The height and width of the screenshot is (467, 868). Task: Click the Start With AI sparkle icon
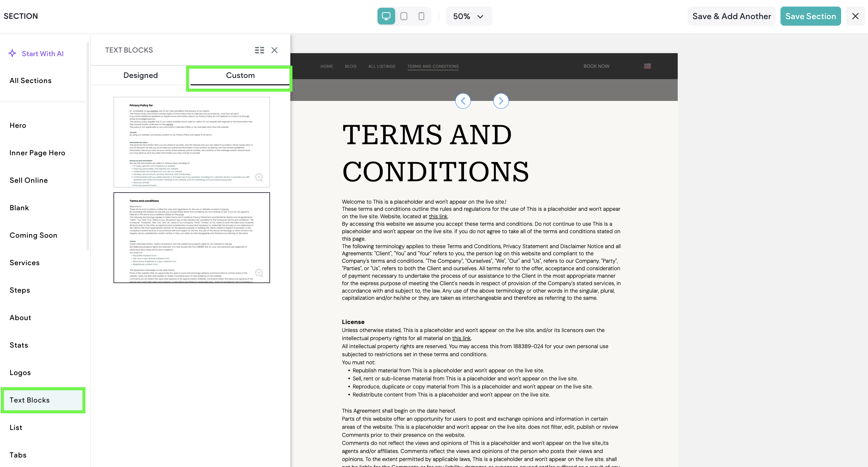[x=13, y=53]
